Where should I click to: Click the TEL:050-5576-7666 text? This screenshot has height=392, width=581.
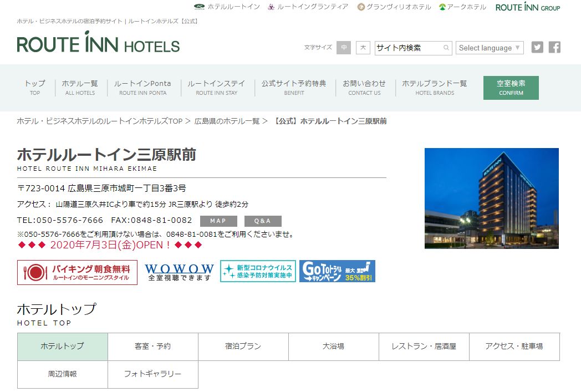point(60,220)
